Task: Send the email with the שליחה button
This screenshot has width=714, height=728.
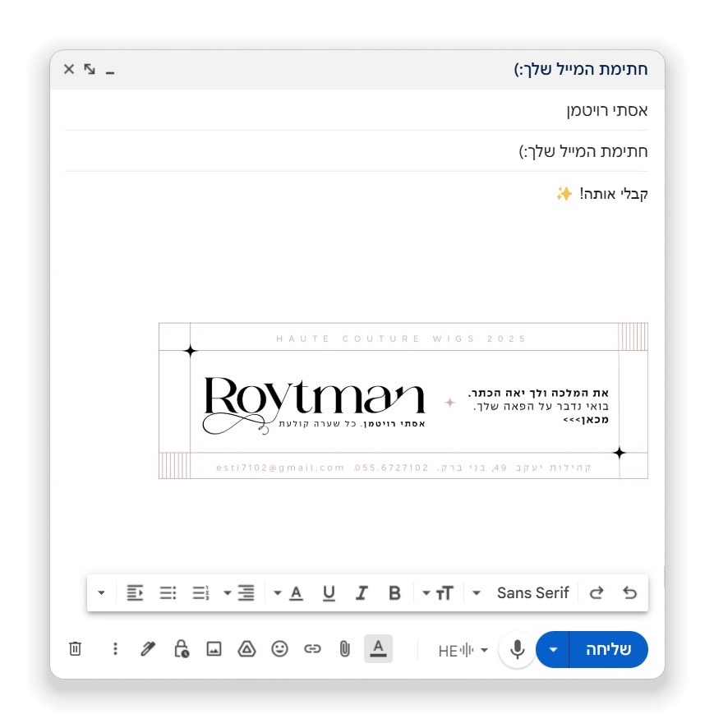Action: point(608,649)
